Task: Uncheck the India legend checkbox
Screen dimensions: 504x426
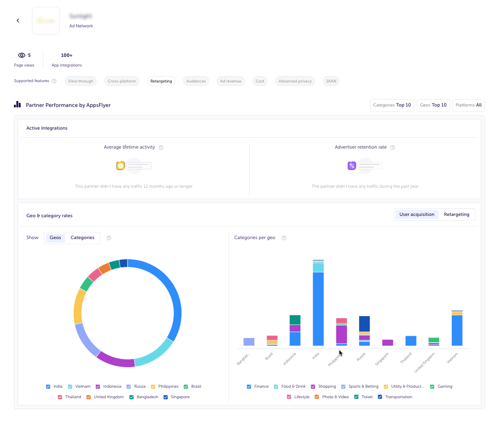Action: point(48,386)
